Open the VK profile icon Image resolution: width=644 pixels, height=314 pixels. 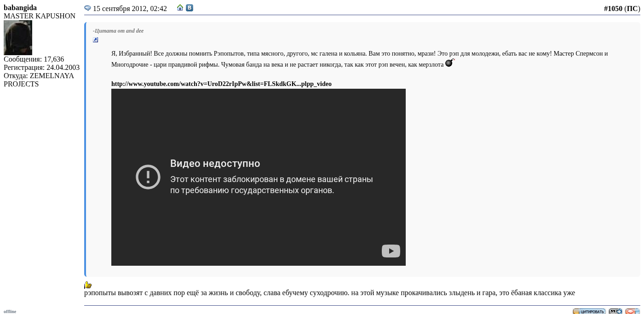[189, 8]
